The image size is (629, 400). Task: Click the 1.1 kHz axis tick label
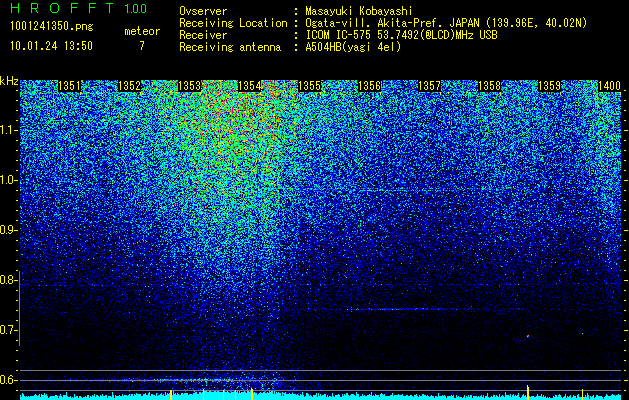(9, 130)
